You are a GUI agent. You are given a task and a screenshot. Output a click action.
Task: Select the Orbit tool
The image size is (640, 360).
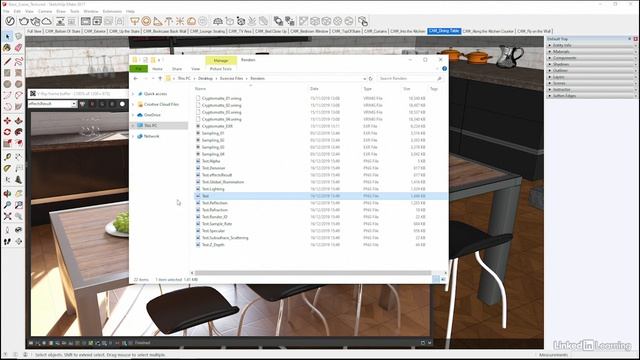(7, 193)
